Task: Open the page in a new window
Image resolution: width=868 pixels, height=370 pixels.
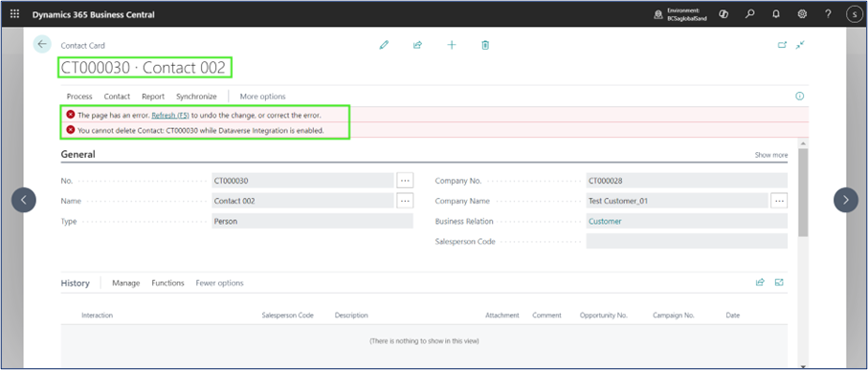Action: point(782,45)
